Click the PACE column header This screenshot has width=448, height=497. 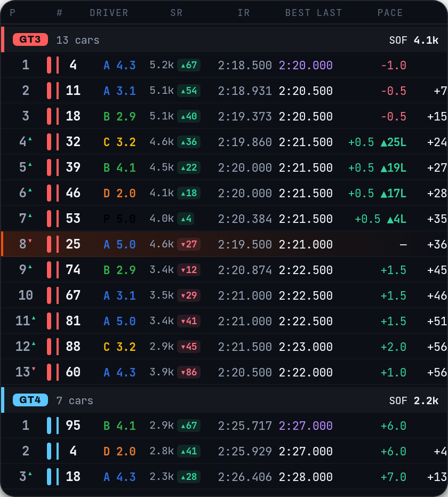[x=390, y=13]
